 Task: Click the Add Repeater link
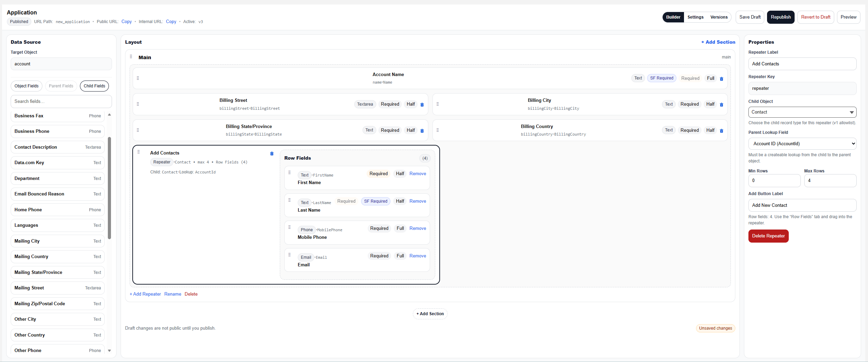click(145, 294)
